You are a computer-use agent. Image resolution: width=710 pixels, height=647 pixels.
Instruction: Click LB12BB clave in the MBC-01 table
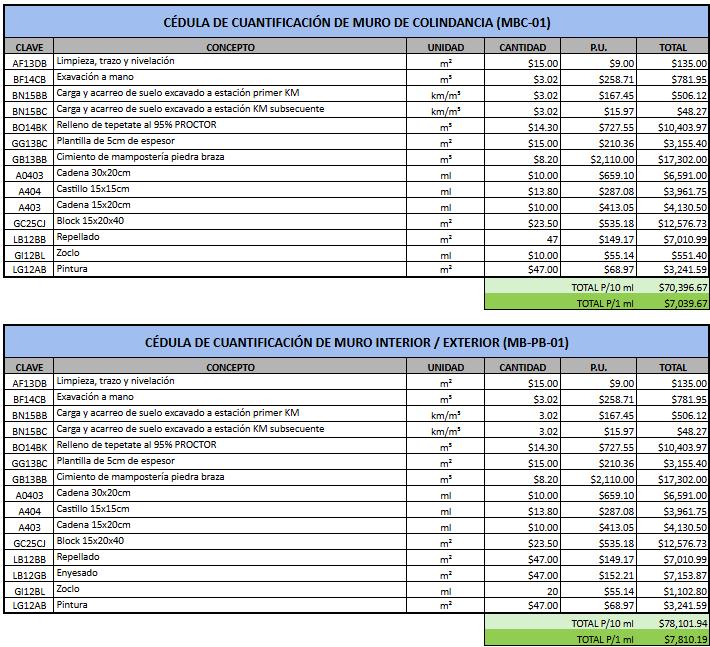pos(29,239)
